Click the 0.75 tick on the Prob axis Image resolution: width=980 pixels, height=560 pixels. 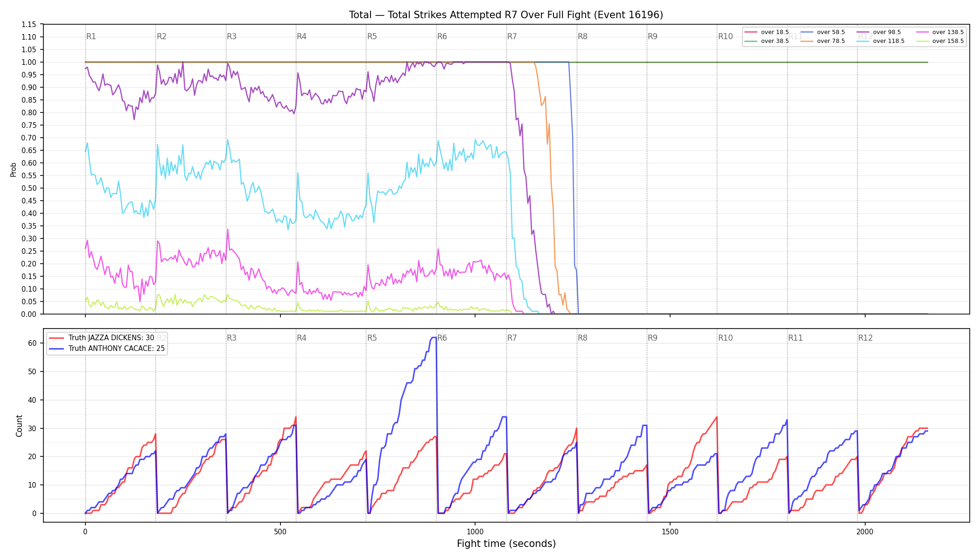[x=29, y=125]
